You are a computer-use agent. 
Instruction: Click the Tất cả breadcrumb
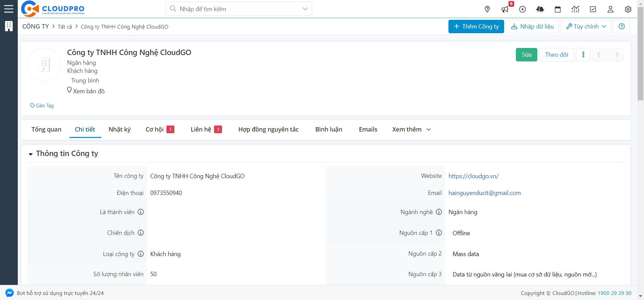(x=65, y=27)
